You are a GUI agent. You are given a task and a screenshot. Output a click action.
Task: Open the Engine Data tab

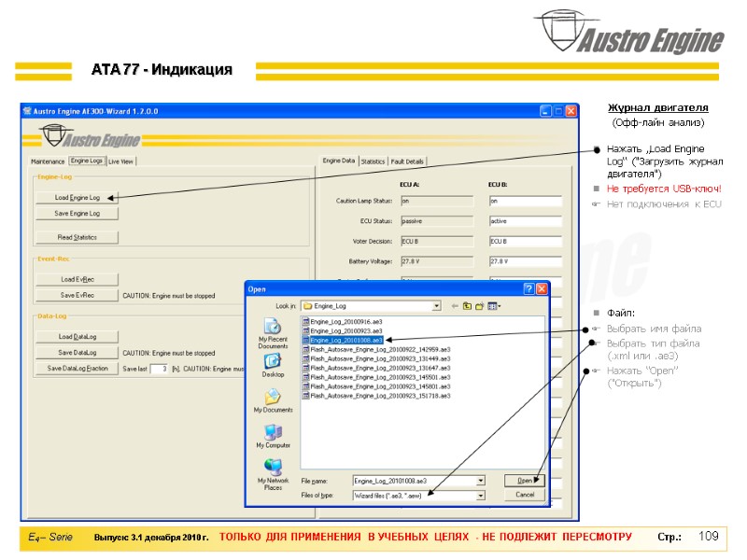pyautogui.click(x=339, y=161)
